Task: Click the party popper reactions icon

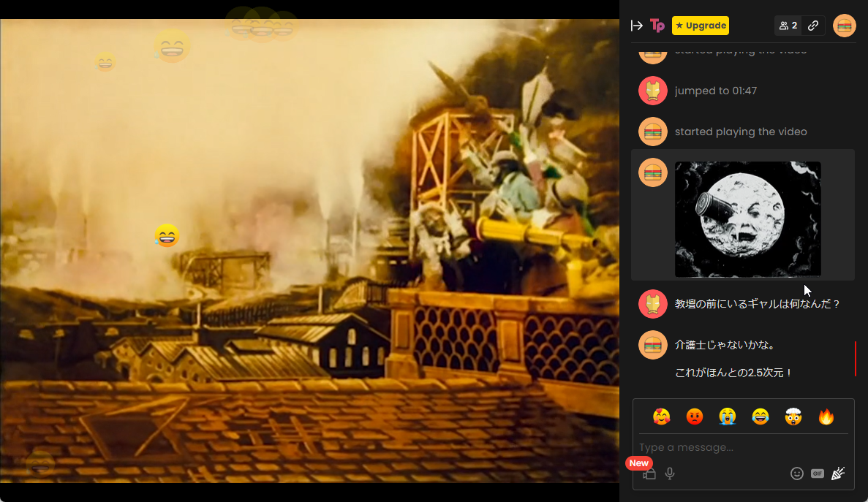Action: 837,474
